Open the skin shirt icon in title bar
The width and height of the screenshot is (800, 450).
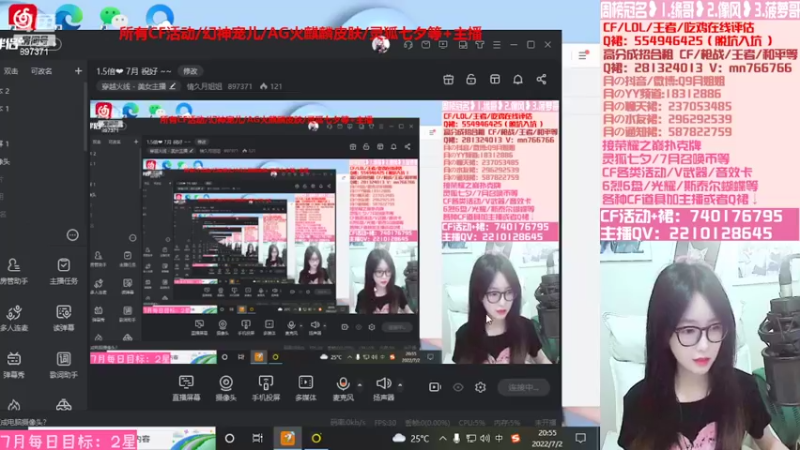pos(480,45)
